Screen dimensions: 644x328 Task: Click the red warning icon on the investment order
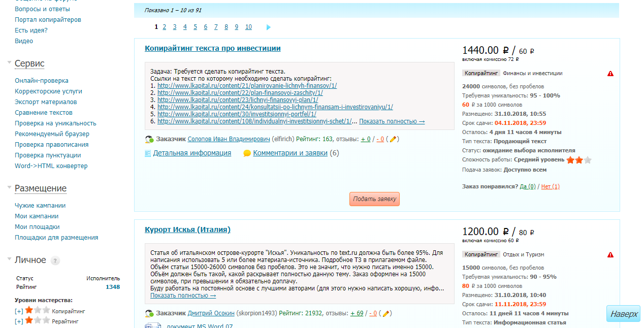pos(610,74)
